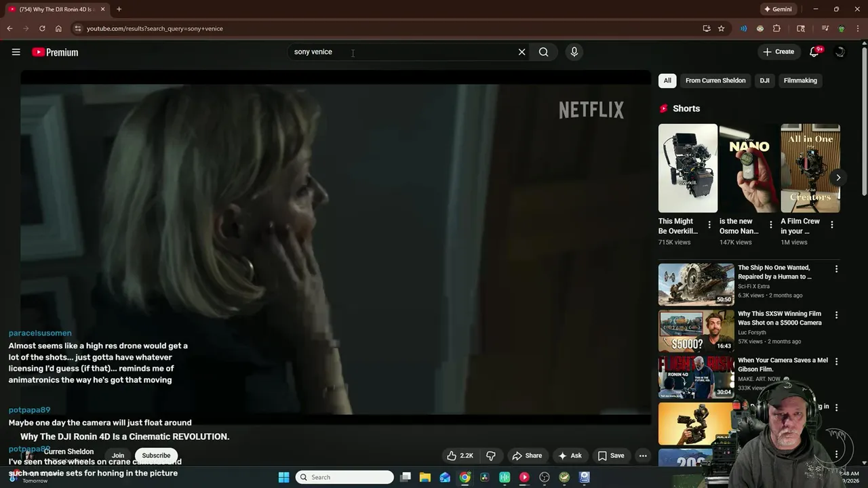Open options for 'Why This SXSW Winning Film'
The height and width of the screenshot is (488, 868).
tap(836, 315)
